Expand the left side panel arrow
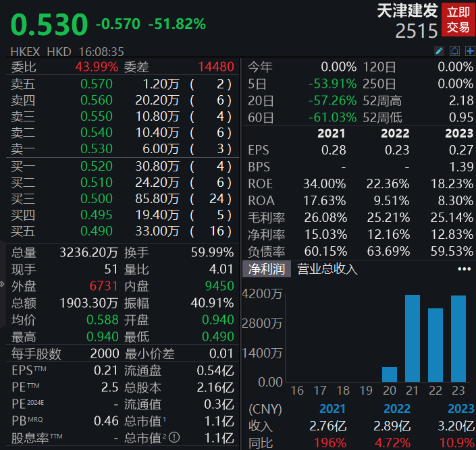 point(2,284)
